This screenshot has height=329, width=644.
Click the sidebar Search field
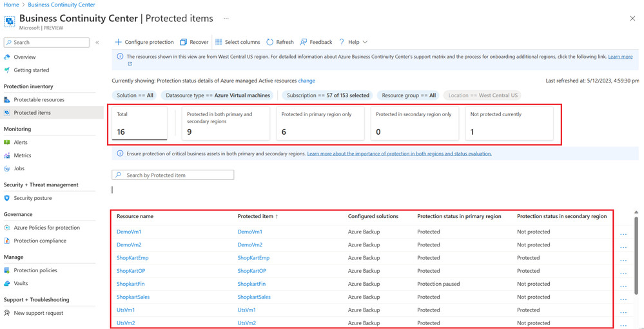46,43
